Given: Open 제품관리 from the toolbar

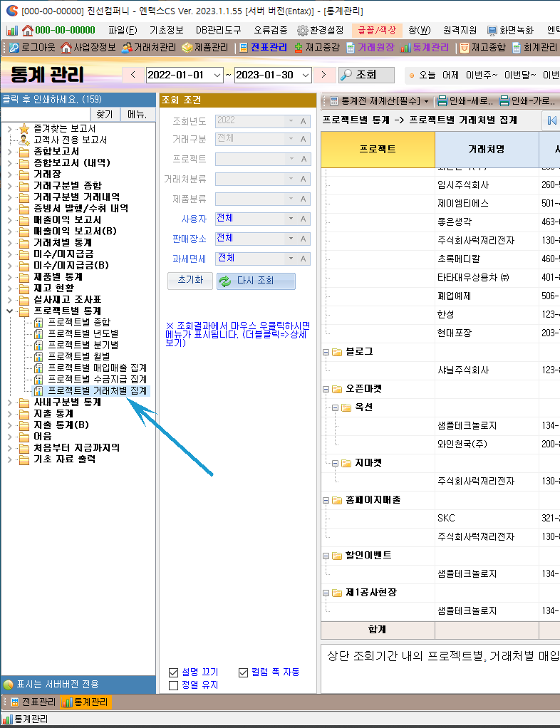Looking at the screenshot, I should 205,47.
